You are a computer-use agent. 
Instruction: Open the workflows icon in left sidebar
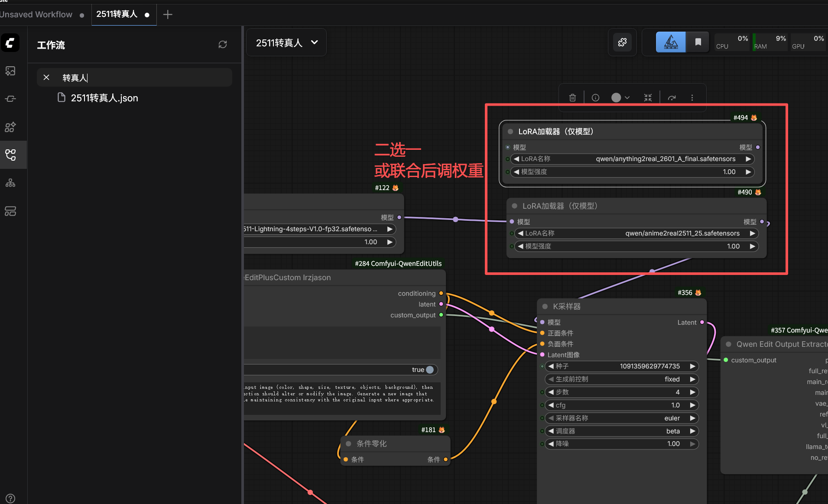[x=10, y=155]
